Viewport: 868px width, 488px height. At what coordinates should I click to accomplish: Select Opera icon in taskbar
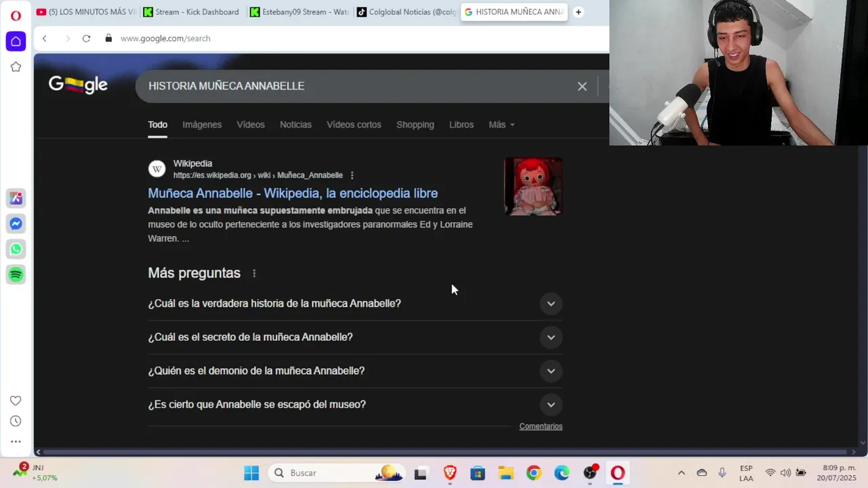[x=618, y=473]
